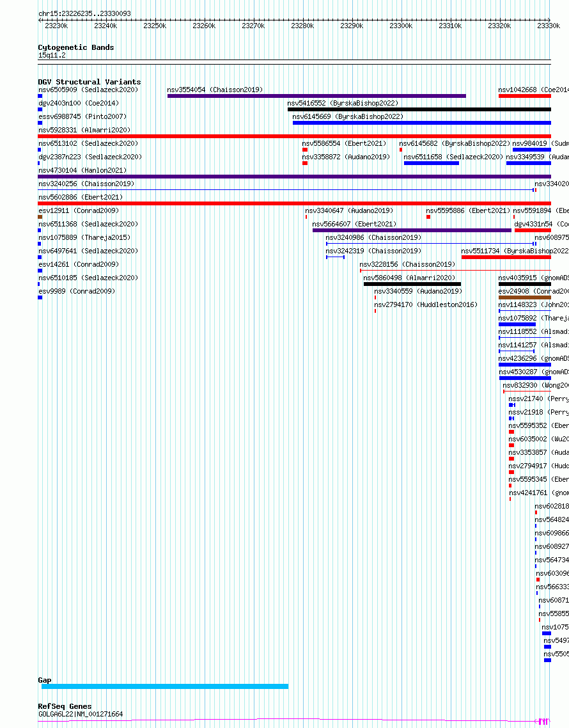Click the GOLGA6L22|NM_001271664 gene label

(x=81, y=714)
